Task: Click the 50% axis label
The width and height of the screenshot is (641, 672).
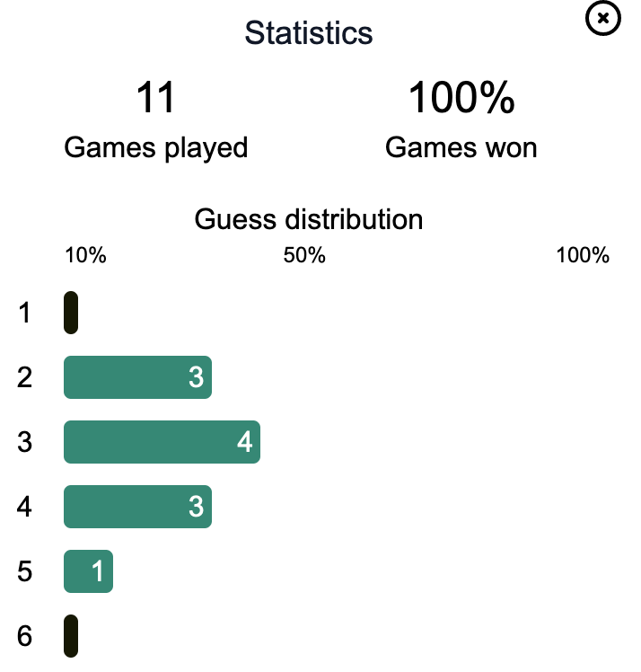Action: coord(304,255)
